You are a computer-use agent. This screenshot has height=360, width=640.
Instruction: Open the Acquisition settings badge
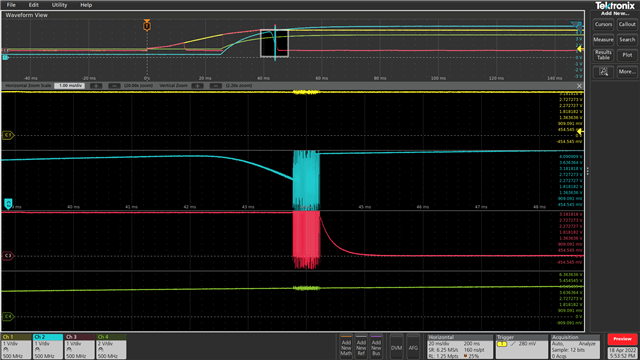[x=576, y=347]
